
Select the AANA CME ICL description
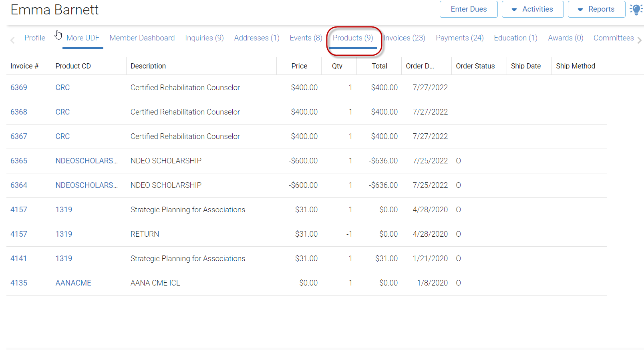pyautogui.click(x=155, y=283)
